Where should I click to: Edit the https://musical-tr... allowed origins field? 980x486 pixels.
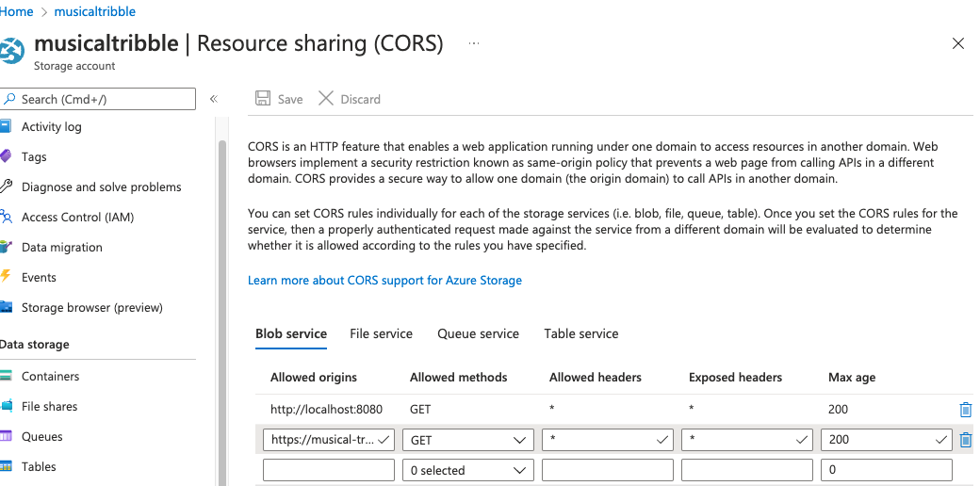tap(329, 440)
